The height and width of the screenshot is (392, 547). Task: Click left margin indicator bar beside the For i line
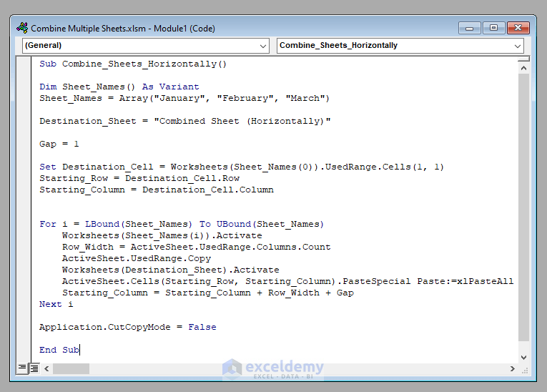(24, 224)
